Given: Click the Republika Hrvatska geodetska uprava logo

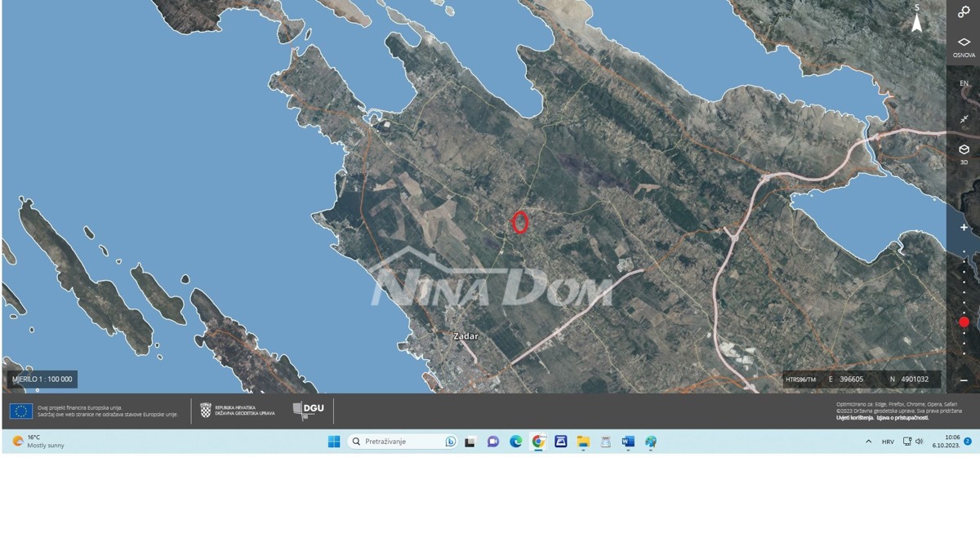Looking at the screenshot, I should pyautogui.click(x=238, y=411).
